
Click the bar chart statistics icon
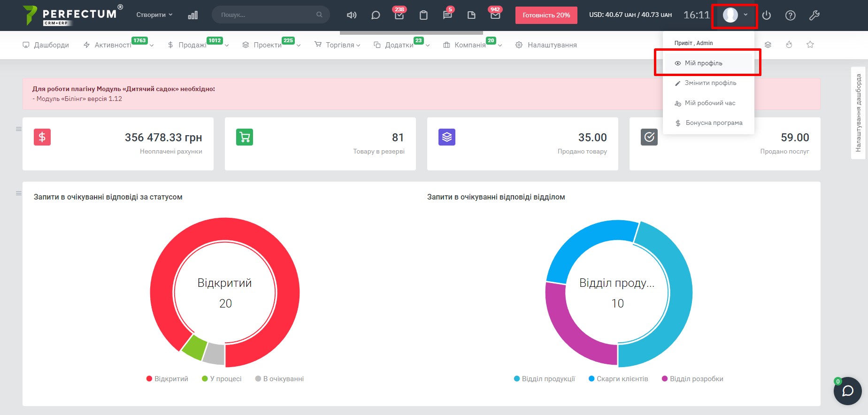(192, 15)
